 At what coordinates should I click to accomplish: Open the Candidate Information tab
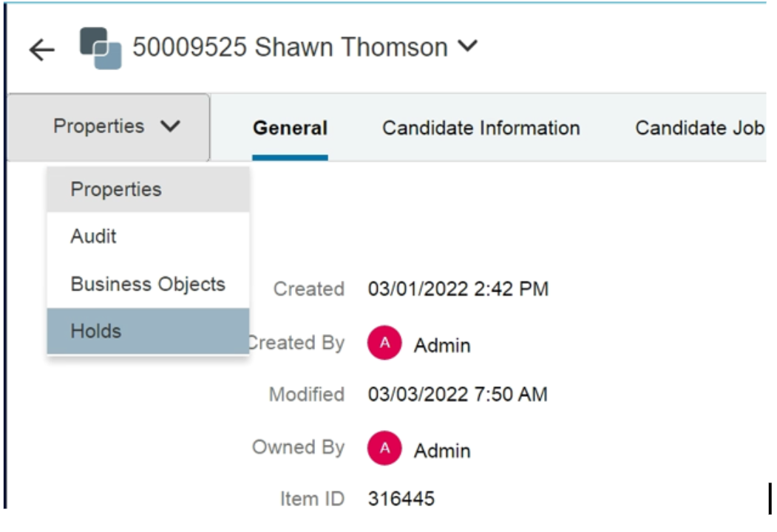click(x=481, y=129)
